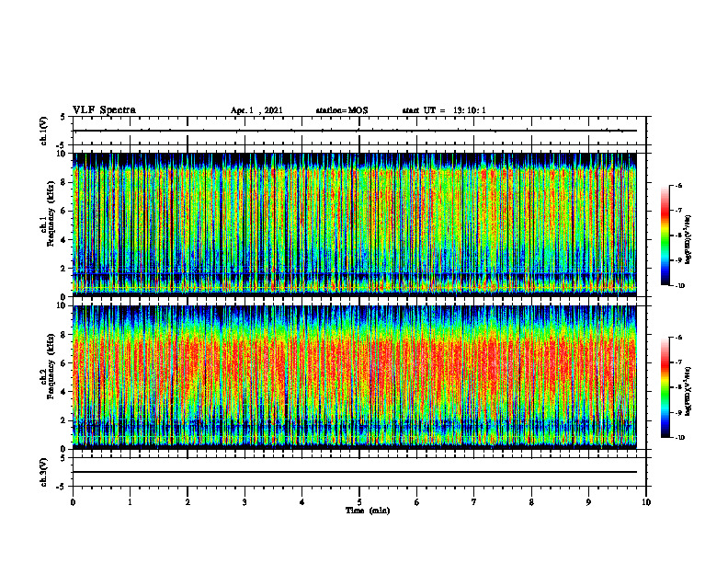Click the "-10" label on ch.2 colorbar

tap(680, 438)
